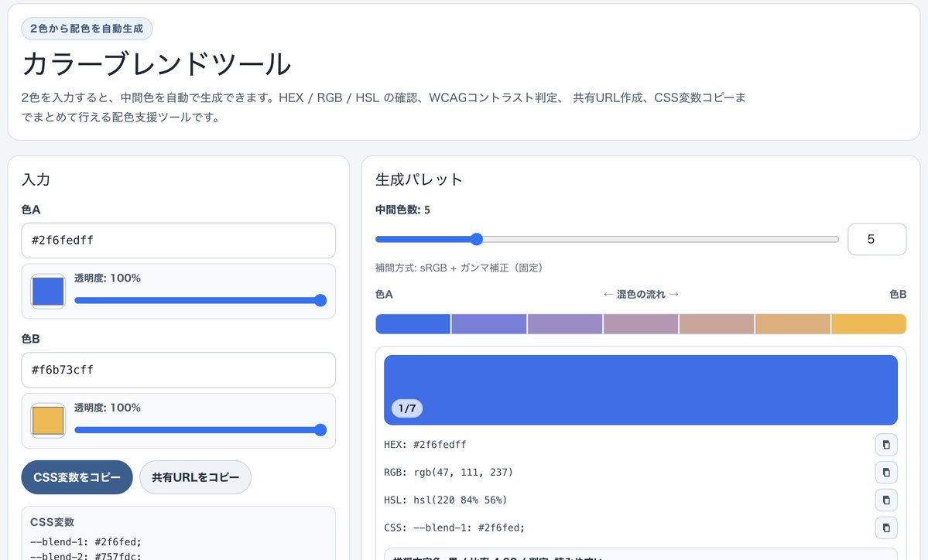Adjust the 中間色数 slider
The height and width of the screenshot is (560, 928).
608,239
